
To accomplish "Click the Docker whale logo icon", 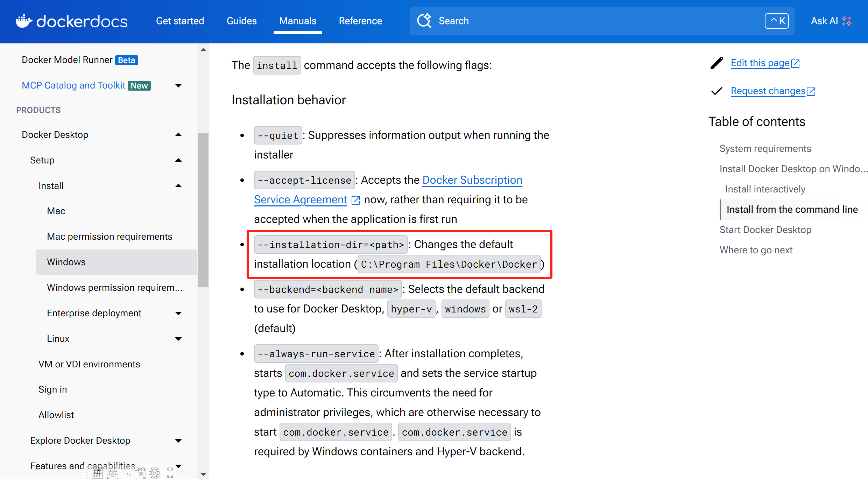I will (24, 21).
